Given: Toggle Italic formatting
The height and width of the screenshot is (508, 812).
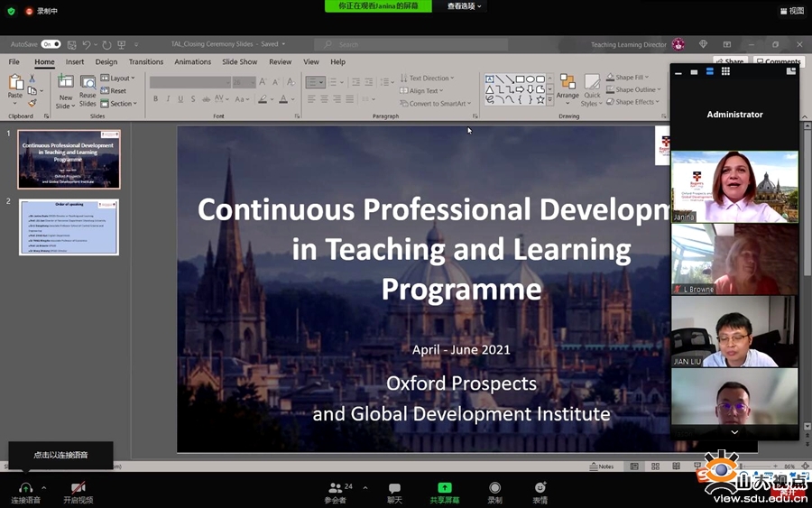Looking at the screenshot, I should [168, 98].
